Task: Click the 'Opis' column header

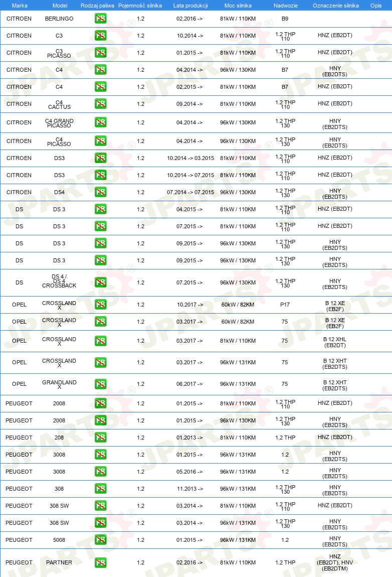Action: pos(376,6)
